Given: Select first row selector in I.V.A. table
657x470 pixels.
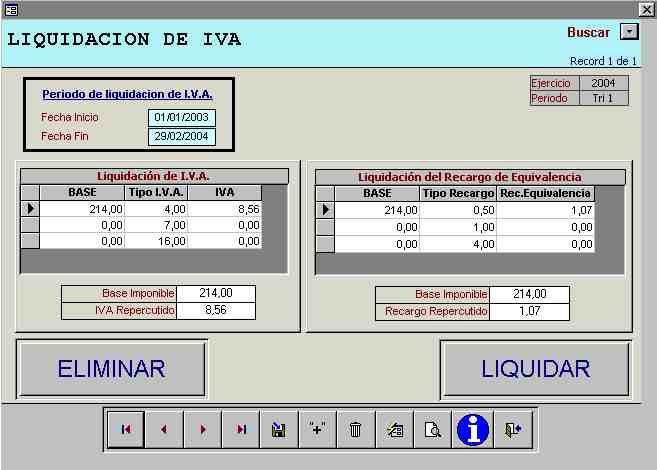Looking at the screenshot, I should coord(30,209).
